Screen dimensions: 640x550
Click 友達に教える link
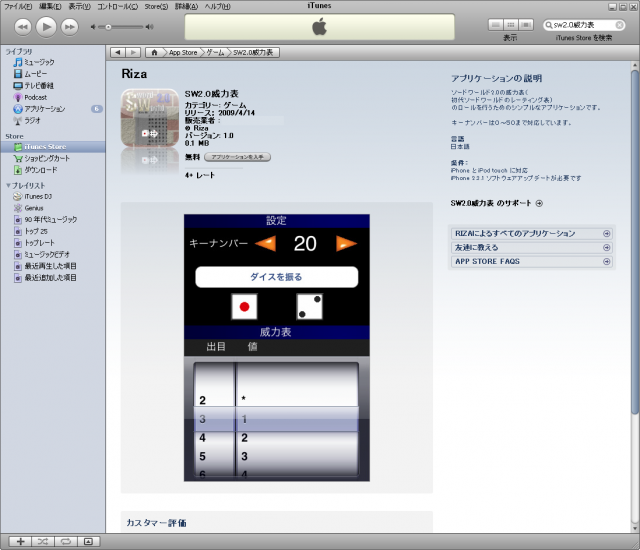532,248
